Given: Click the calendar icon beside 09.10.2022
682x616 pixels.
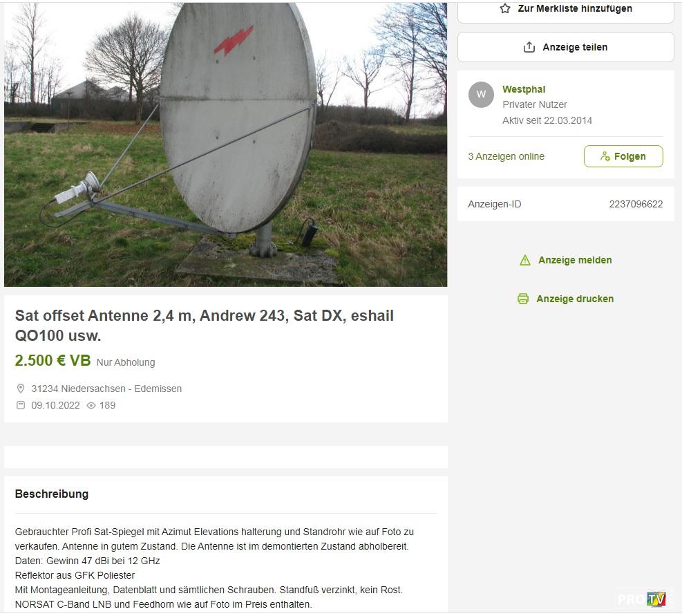Looking at the screenshot, I should 21,405.
